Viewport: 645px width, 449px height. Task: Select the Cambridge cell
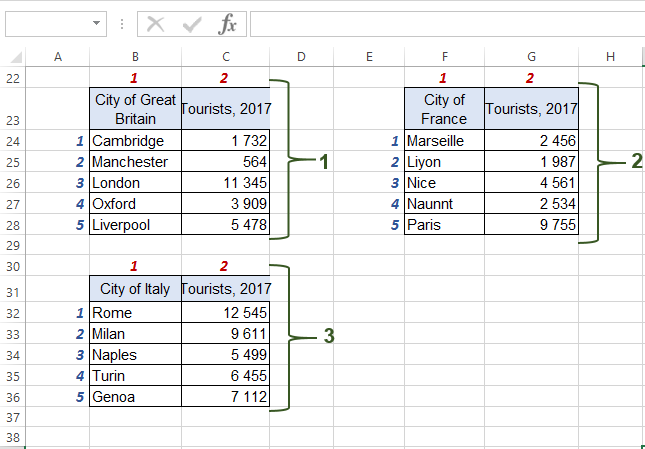coord(135,141)
